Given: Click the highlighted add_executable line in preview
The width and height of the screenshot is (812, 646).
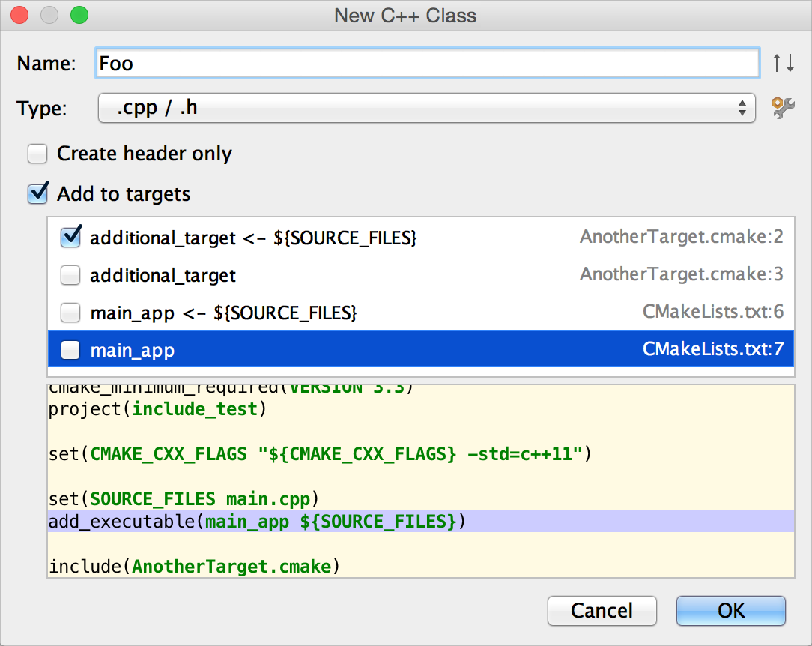Looking at the screenshot, I should 421,521.
